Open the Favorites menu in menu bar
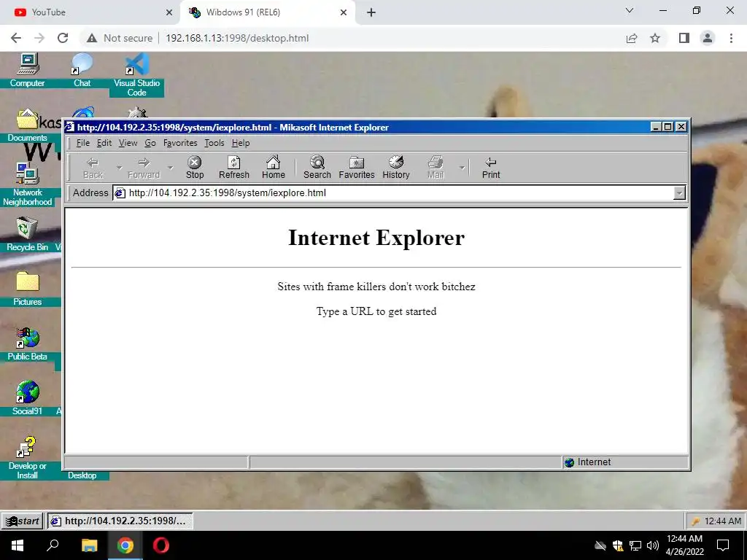Viewport: 747px width, 560px height. click(x=180, y=143)
